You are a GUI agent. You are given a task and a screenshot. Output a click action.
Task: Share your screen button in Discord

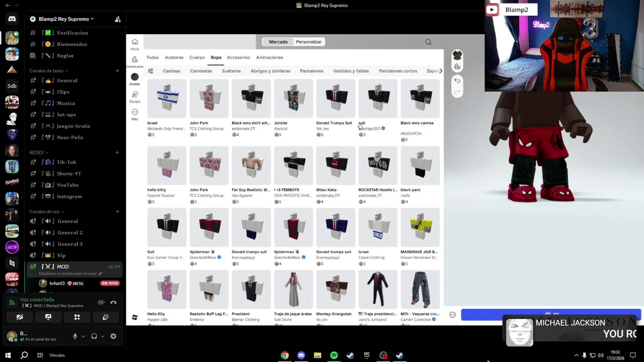point(48,317)
